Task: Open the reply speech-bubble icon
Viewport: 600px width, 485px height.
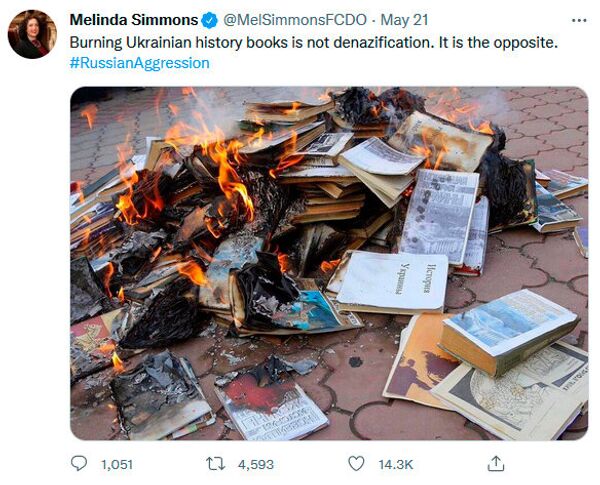Action: click(x=79, y=463)
